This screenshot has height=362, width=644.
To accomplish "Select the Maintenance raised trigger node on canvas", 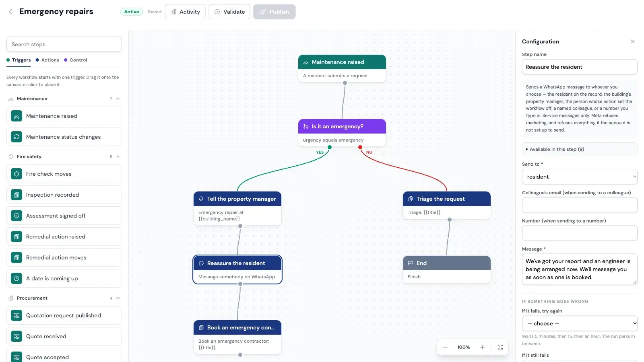I will coord(342,68).
